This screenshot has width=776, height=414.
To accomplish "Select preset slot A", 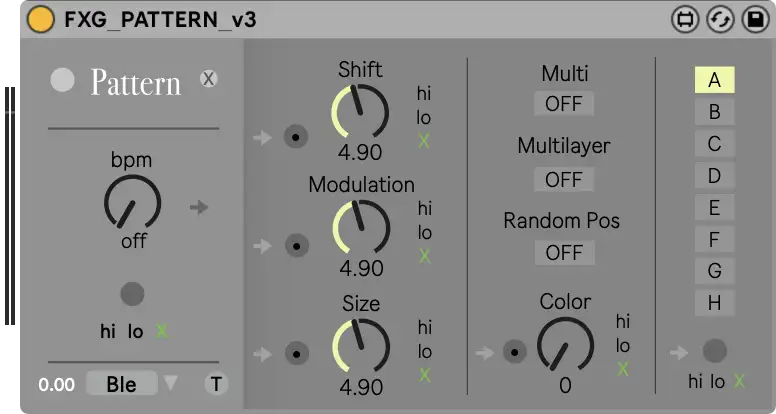I will point(715,80).
